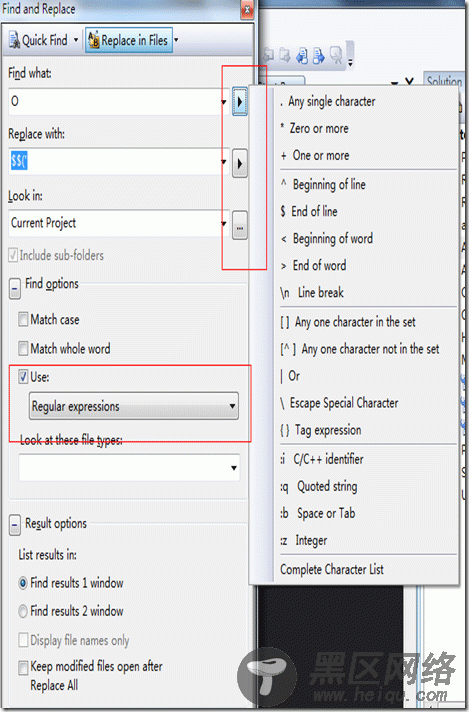Open expression builder arrow beside Find what

[240, 102]
